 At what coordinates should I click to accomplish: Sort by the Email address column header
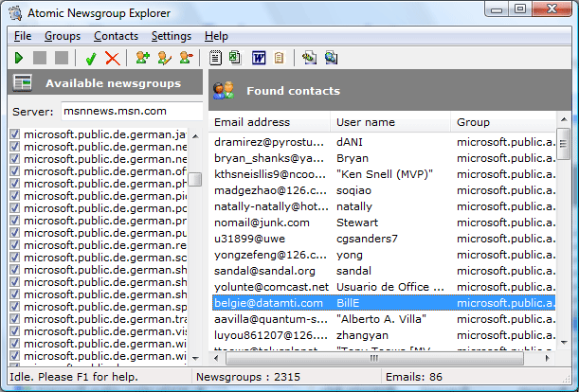[269, 122]
